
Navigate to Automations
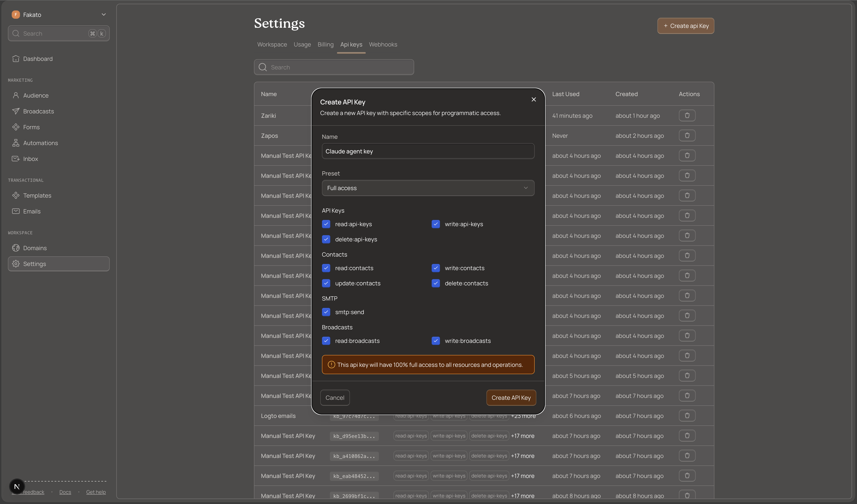point(40,143)
